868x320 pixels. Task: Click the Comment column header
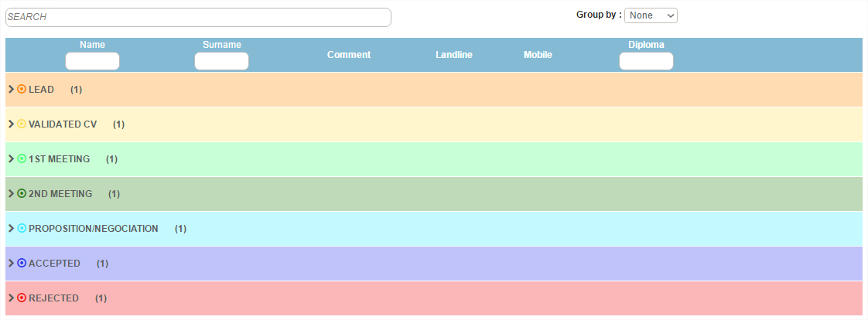click(349, 55)
